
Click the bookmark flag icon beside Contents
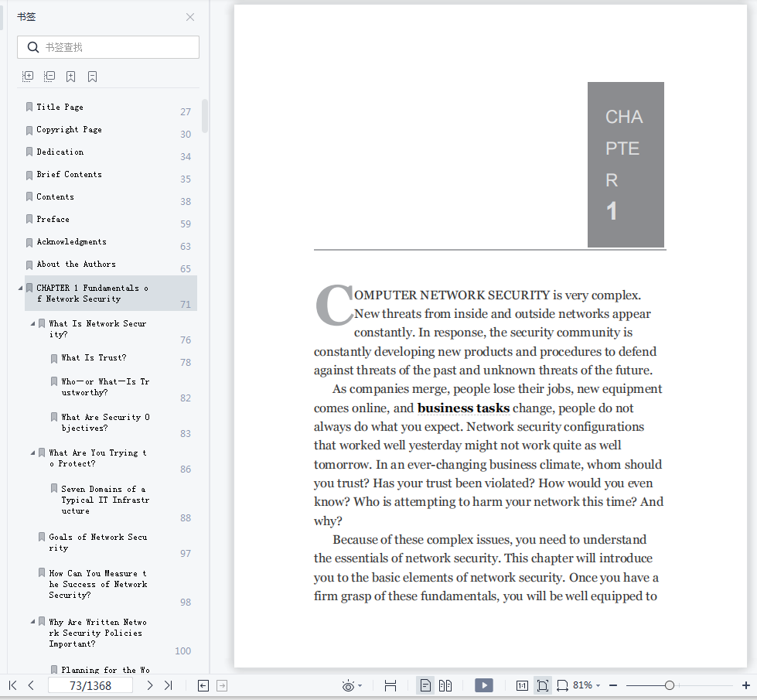[x=29, y=196]
